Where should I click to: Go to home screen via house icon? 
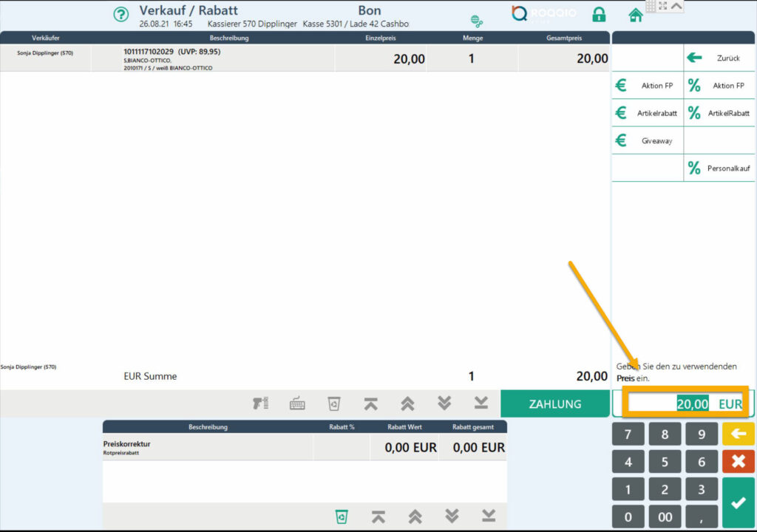pos(635,15)
